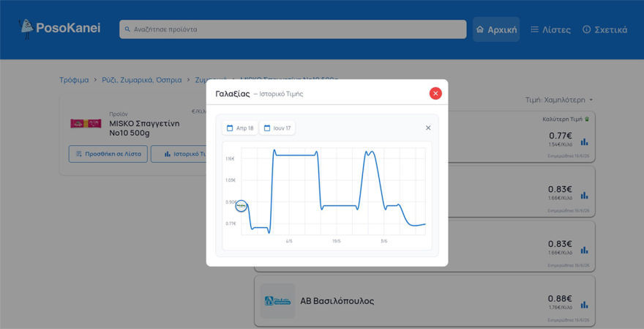
Task: Click the PosoKanei mascot logo
Action: click(26, 29)
